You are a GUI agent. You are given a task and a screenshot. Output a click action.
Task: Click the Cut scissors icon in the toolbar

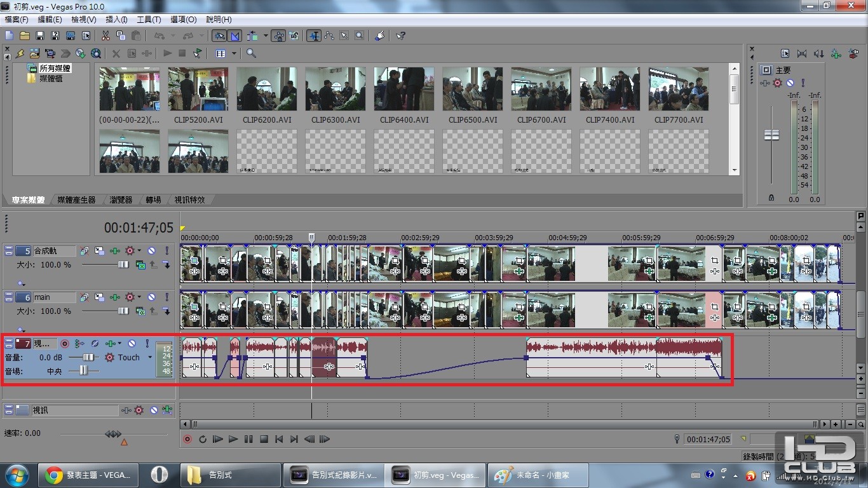105,36
